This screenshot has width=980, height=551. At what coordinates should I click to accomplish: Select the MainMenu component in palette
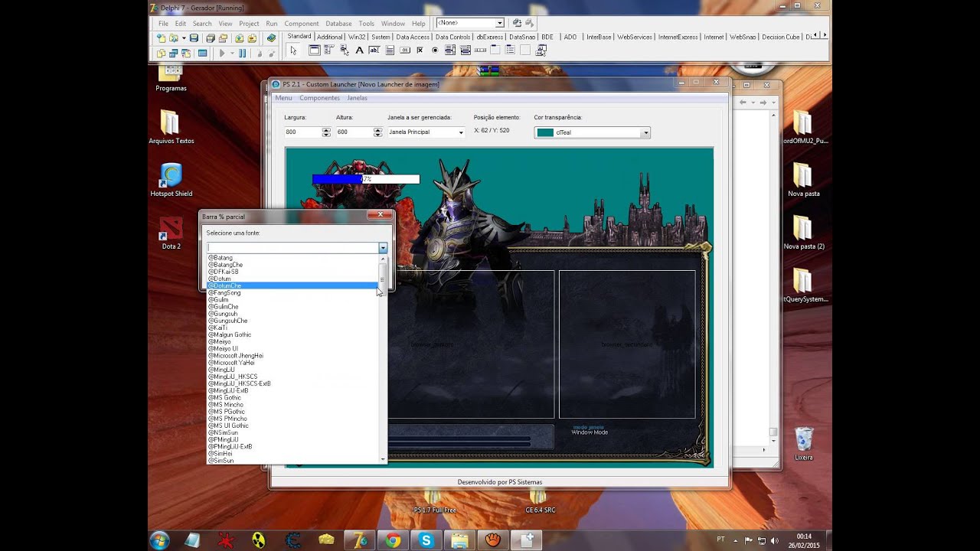tap(328, 50)
